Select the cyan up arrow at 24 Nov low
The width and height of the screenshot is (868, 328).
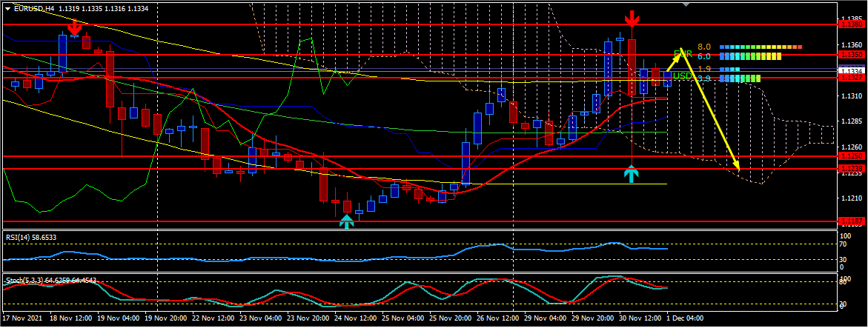[346, 220]
